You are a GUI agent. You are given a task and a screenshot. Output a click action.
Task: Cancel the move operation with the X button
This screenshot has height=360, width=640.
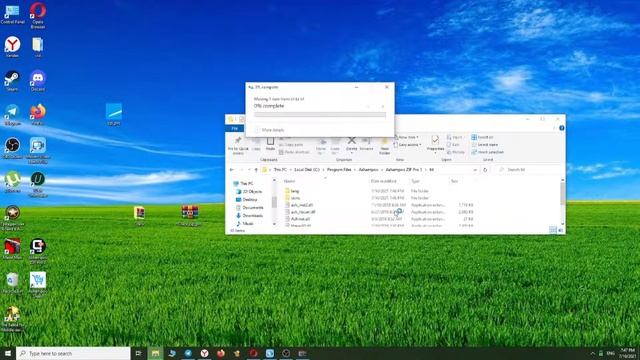coord(382,106)
